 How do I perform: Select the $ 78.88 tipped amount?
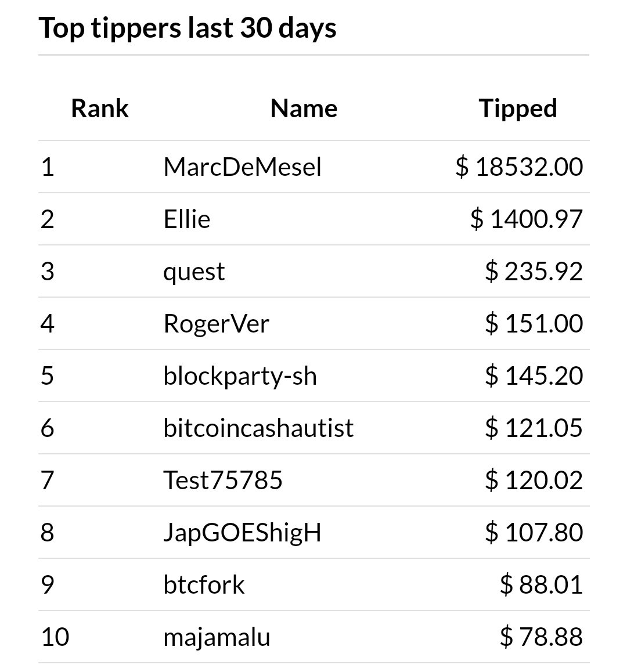(x=541, y=637)
